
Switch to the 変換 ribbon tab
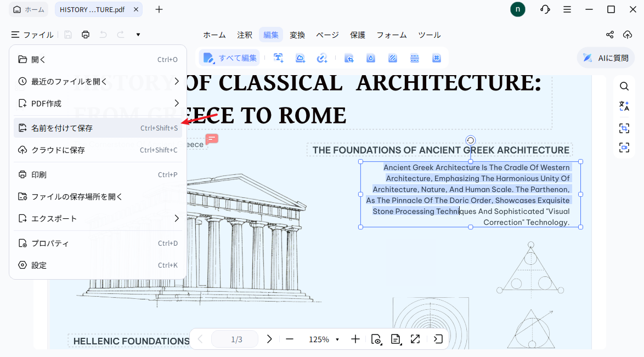(x=297, y=35)
